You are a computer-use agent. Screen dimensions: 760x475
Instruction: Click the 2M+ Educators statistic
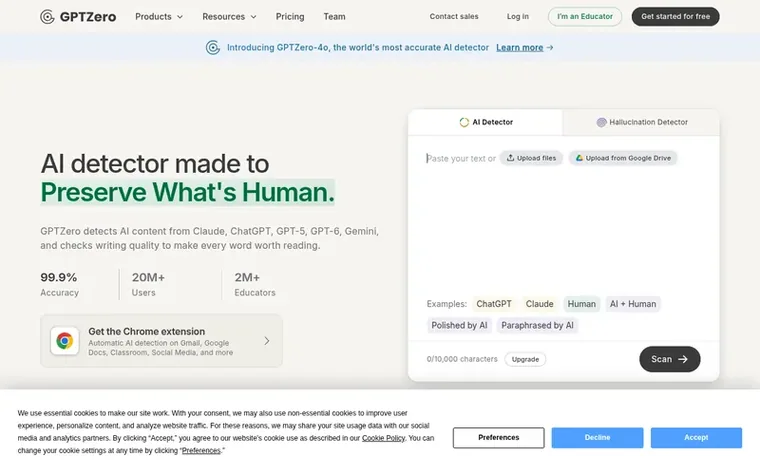click(255, 285)
